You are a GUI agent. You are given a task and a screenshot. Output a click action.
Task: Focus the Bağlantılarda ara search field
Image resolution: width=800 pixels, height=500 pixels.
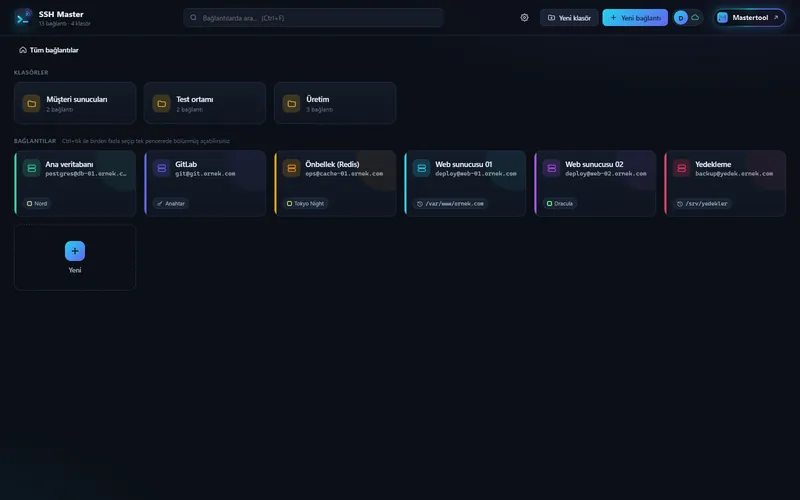point(313,18)
